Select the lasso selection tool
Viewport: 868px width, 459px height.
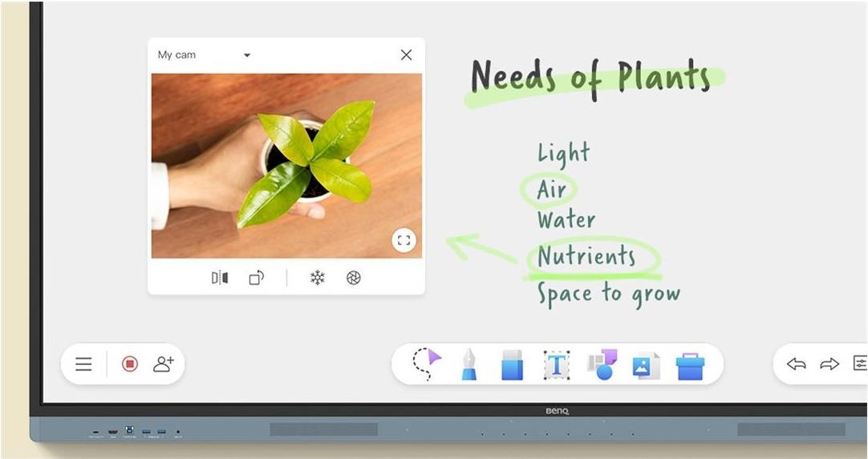[x=427, y=364]
